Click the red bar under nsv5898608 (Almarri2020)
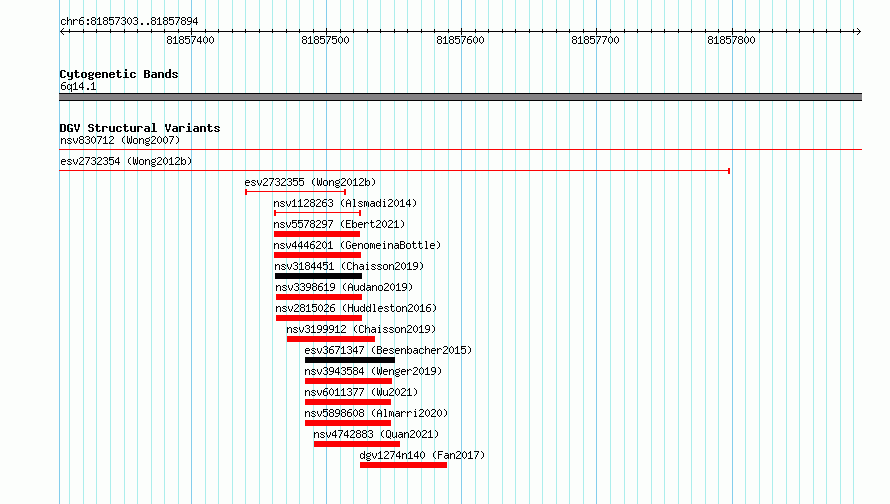The height and width of the screenshot is (504, 890). (348, 423)
